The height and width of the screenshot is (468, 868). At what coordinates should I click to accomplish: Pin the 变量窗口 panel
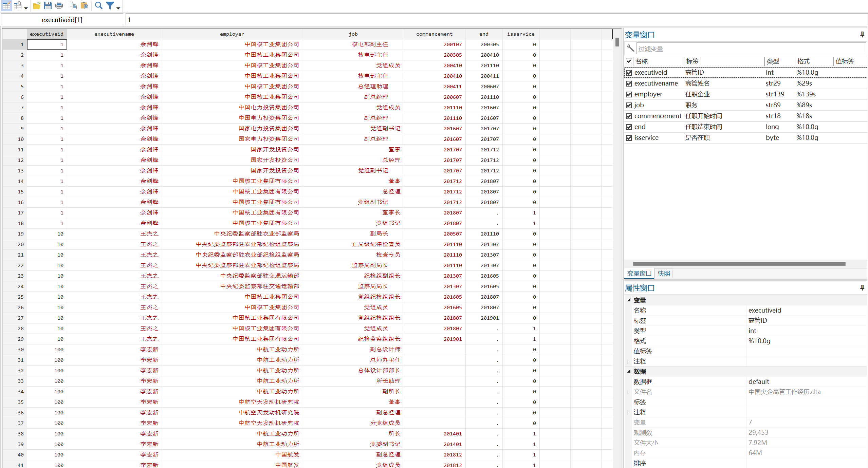(x=862, y=34)
